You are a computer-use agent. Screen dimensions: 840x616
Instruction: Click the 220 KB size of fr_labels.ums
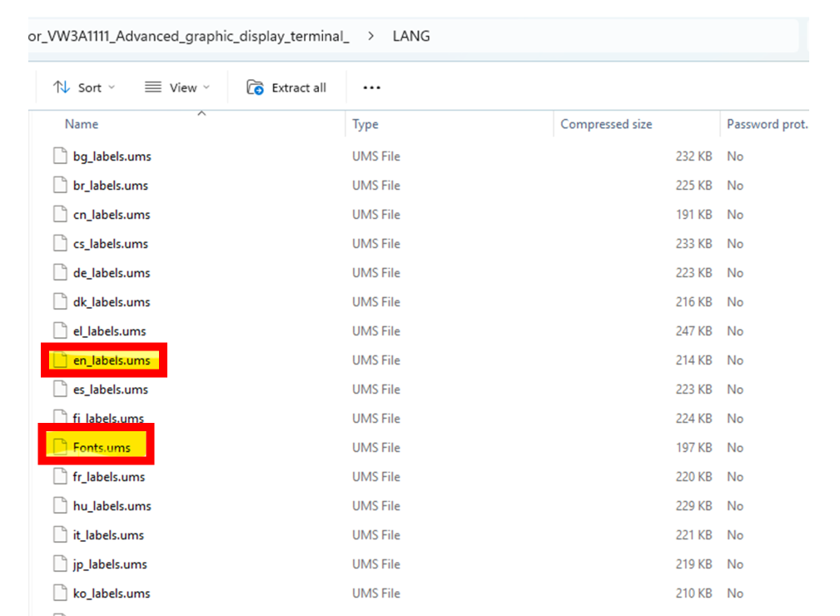(x=693, y=476)
